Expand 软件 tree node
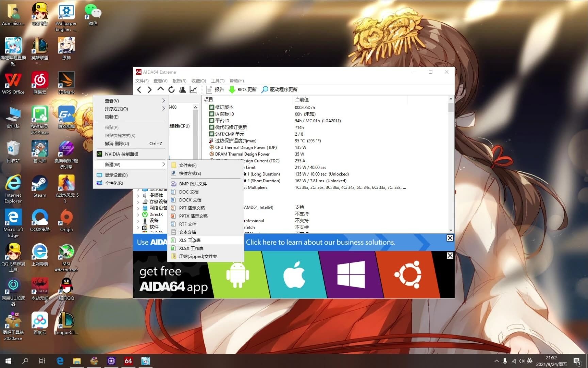The image size is (588, 368). [x=138, y=227]
